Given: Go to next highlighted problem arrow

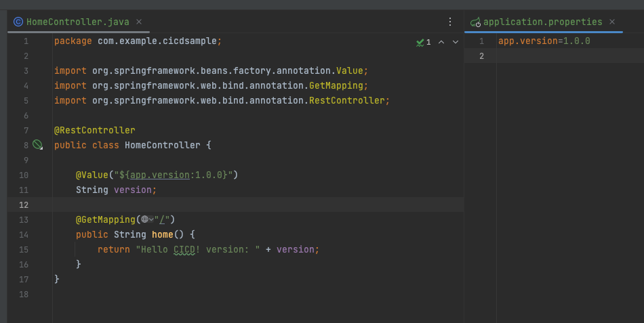Looking at the screenshot, I should 456,42.
